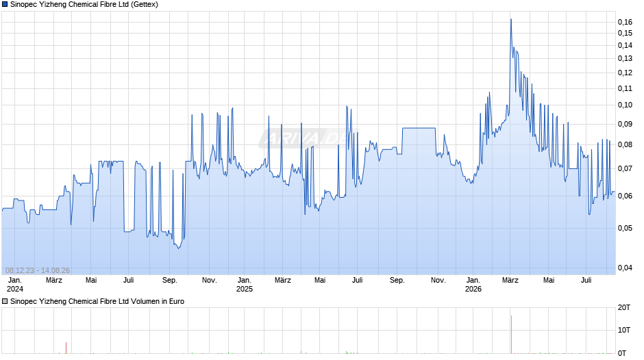Click the price axis label '0,16'

click(x=625, y=22)
